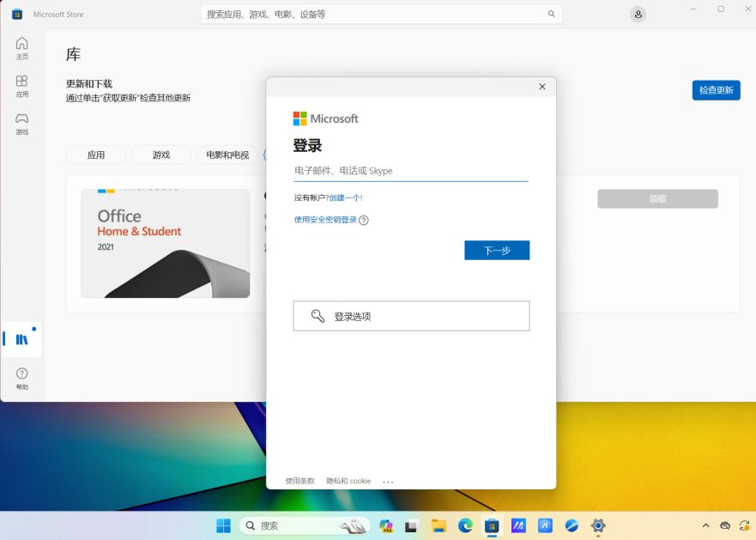Click the 更新和下载 heading text
This screenshot has height=540, width=756.
pyautogui.click(x=89, y=83)
